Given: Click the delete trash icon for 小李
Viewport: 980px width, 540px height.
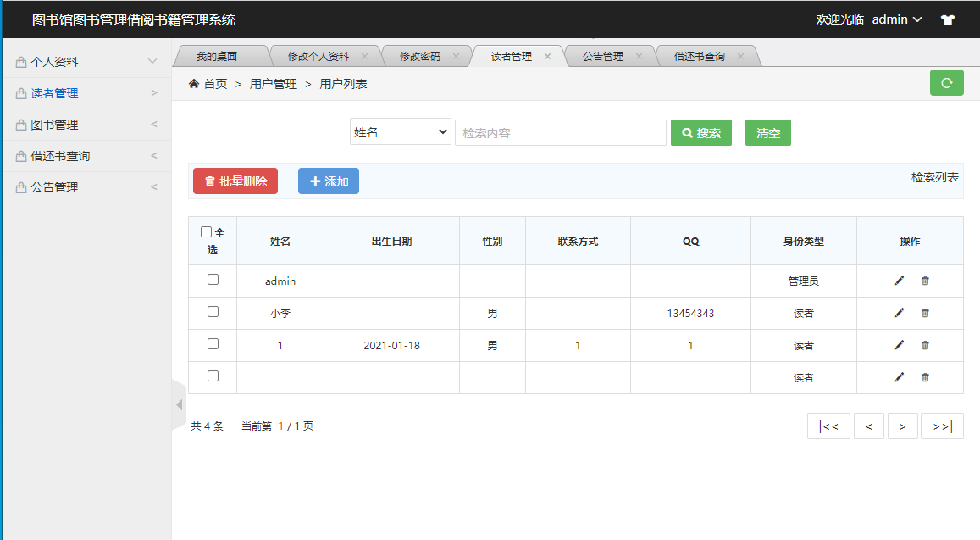Looking at the screenshot, I should [925, 313].
